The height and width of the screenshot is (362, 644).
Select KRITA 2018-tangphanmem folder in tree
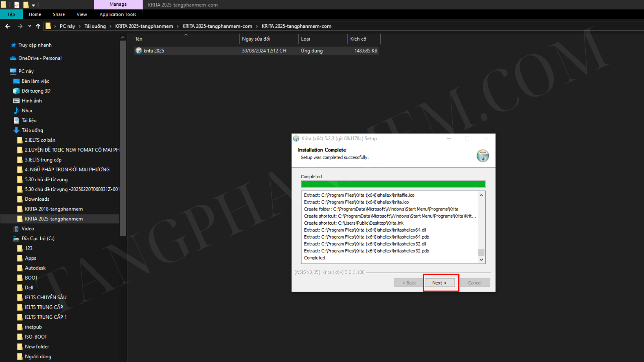54,209
